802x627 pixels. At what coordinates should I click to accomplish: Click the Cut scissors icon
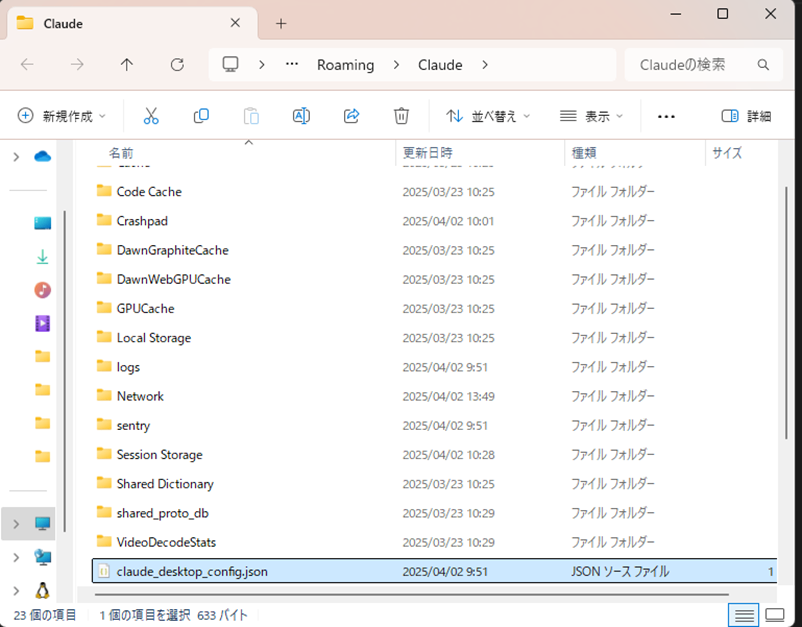point(151,116)
